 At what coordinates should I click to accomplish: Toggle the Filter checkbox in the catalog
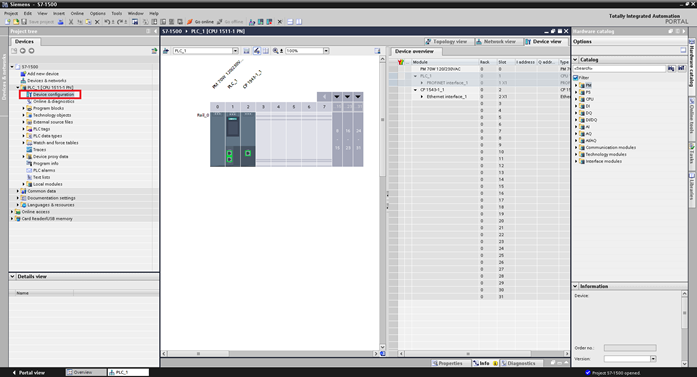(576, 77)
